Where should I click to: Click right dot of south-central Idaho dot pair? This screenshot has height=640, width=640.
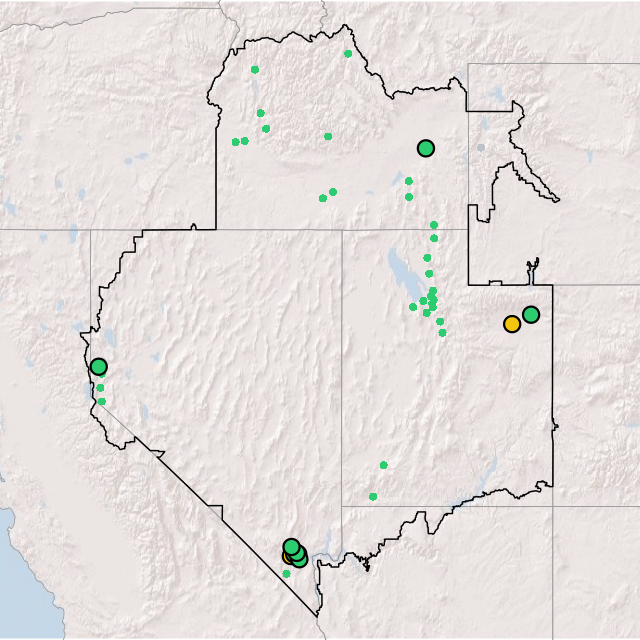tap(333, 192)
